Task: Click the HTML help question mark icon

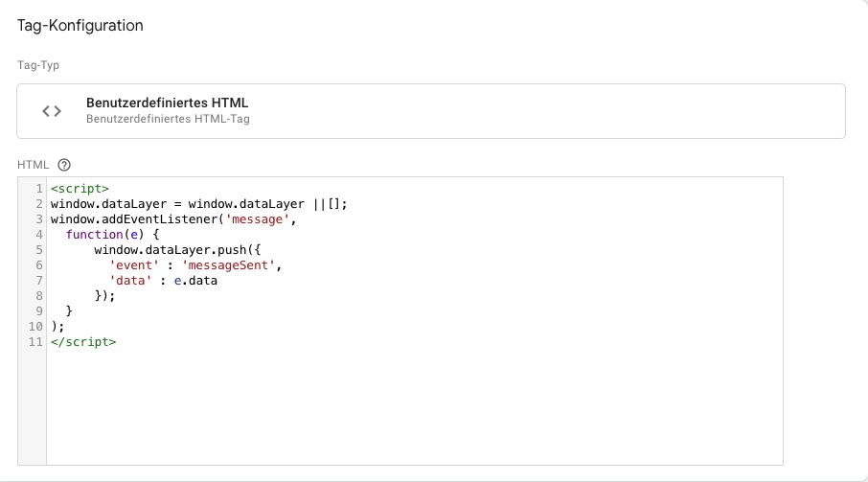Action: (64, 165)
